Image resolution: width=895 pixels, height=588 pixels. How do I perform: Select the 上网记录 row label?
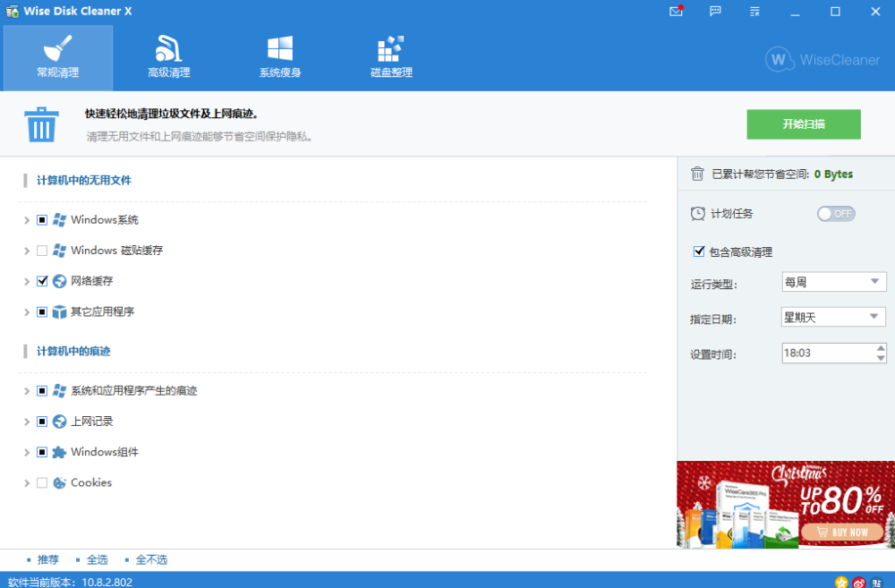pyautogui.click(x=92, y=422)
